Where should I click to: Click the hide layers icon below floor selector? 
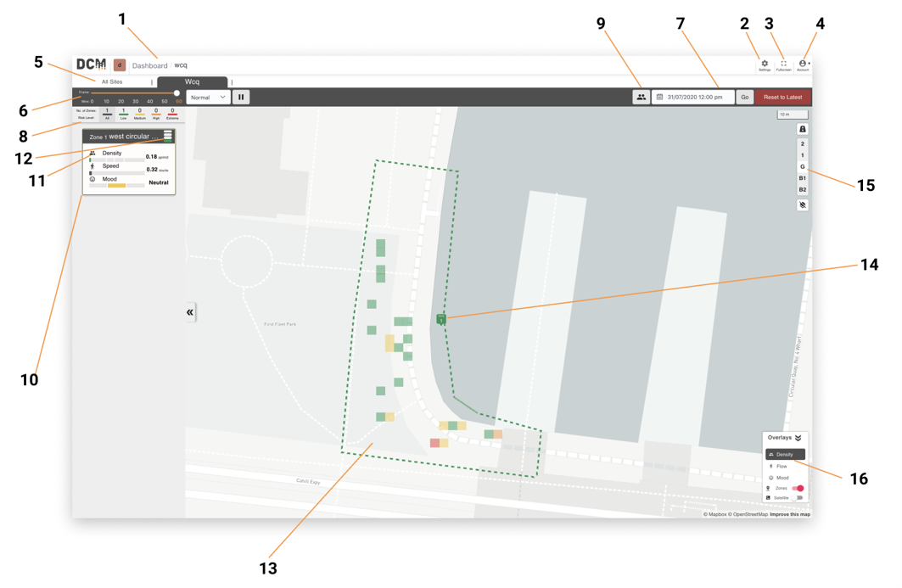tap(803, 204)
